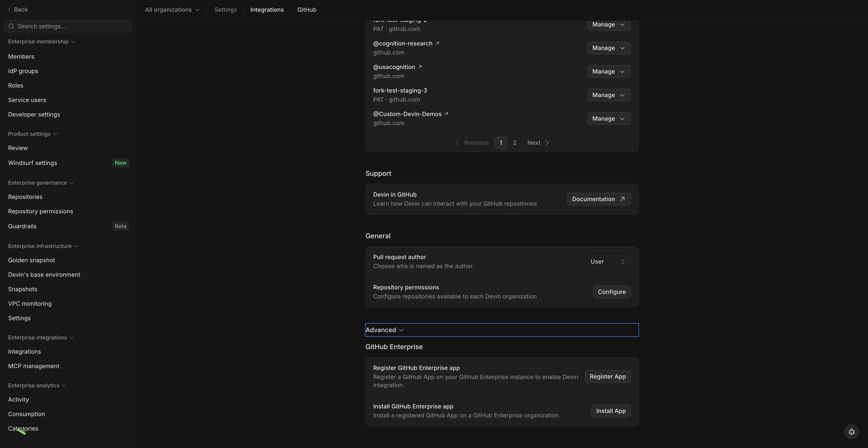Open Settings breadcrumb
Image resolution: width=868 pixels, height=448 pixels.
point(225,10)
